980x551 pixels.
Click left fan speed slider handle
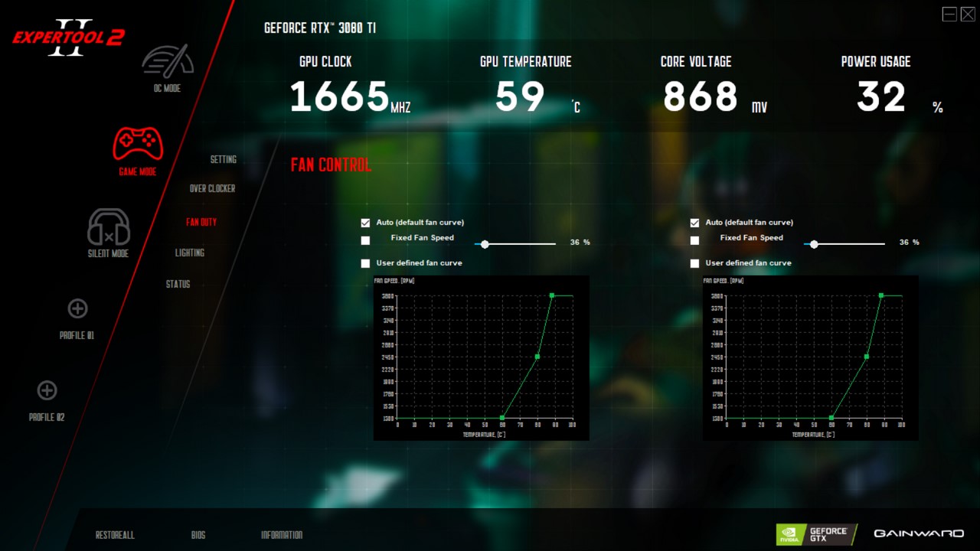click(x=485, y=244)
